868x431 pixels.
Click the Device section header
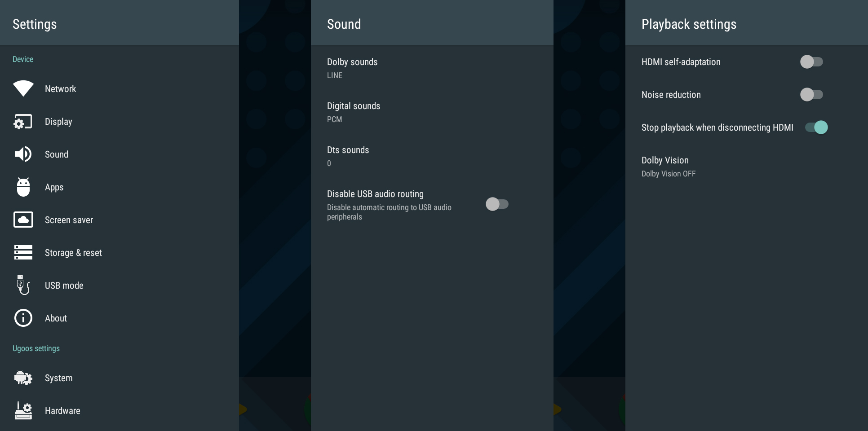pos(23,59)
